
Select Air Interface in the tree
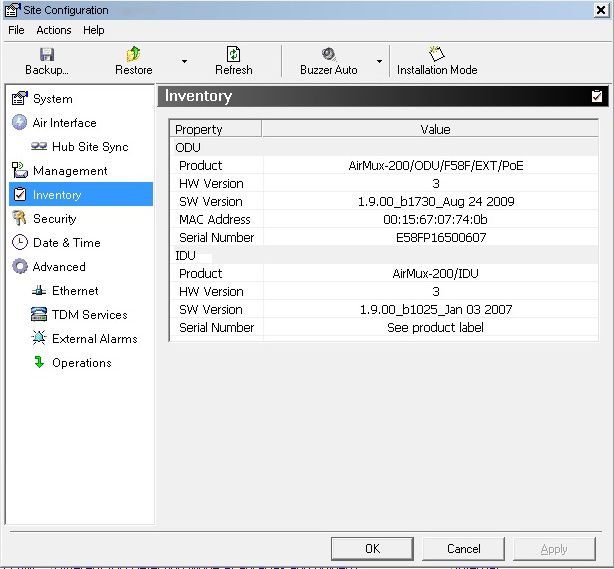(x=64, y=123)
